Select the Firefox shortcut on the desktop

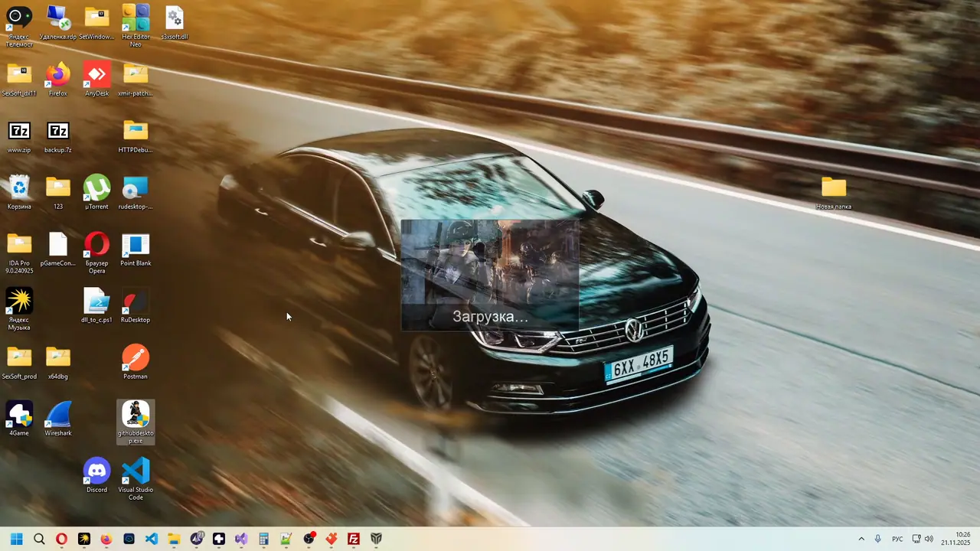pyautogui.click(x=58, y=80)
